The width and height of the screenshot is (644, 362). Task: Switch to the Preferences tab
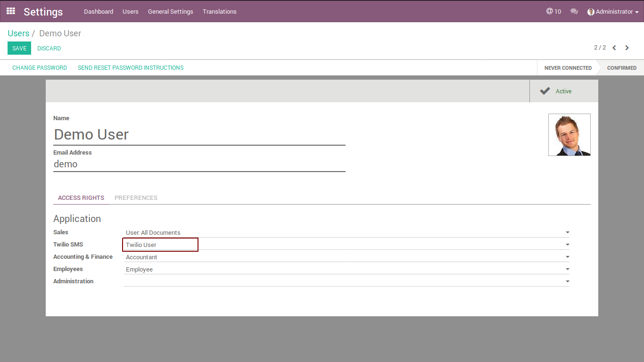136,197
